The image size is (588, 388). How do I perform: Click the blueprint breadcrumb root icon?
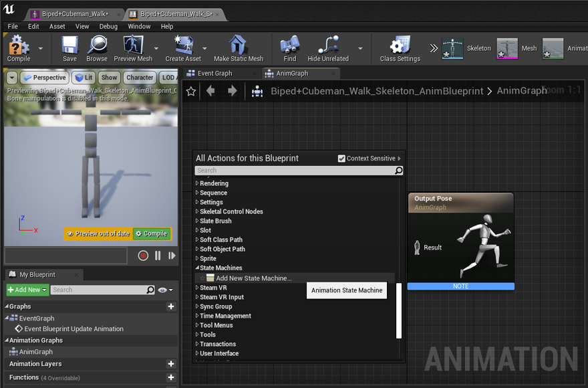click(257, 91)
